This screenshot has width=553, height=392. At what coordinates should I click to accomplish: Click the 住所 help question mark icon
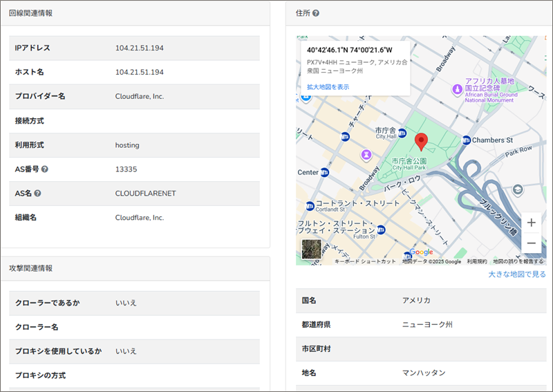[316, 13]
